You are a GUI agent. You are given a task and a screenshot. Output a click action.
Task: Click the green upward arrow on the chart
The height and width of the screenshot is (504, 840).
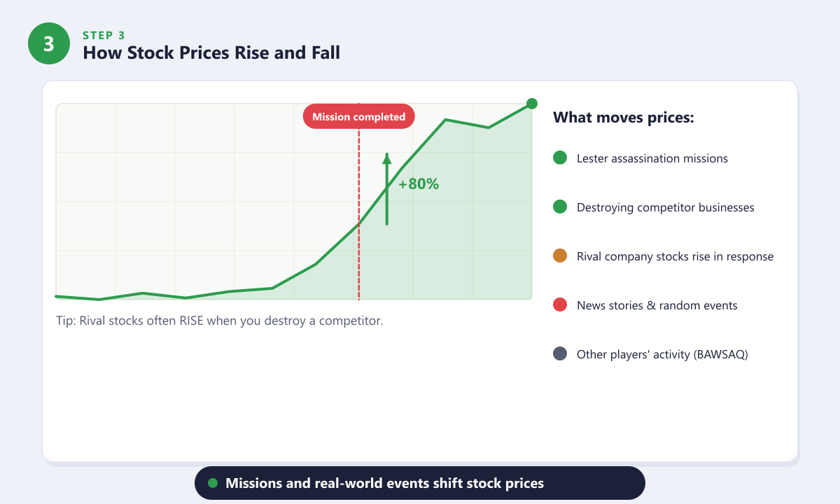pos(386,189)
